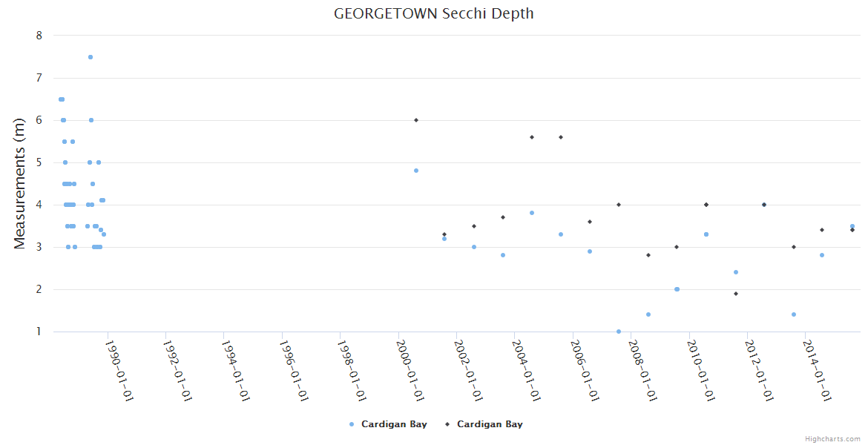Select the highest blue point at 7.5 m
868x445 pixels.
pos(91,57)
